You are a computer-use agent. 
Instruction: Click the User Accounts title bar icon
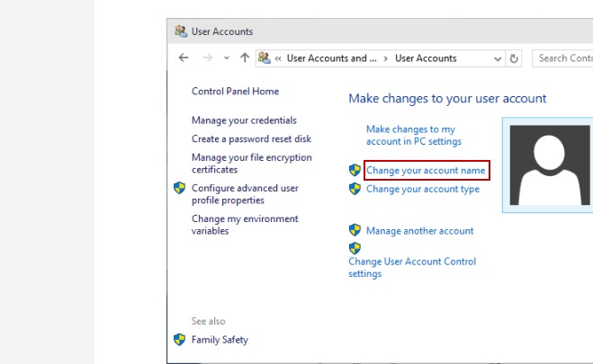181,31
